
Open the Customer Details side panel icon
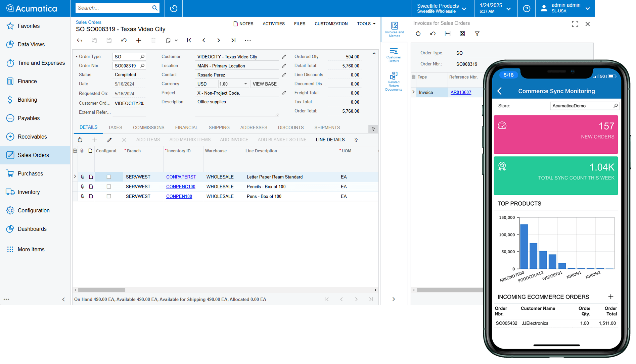click(394, 55)
